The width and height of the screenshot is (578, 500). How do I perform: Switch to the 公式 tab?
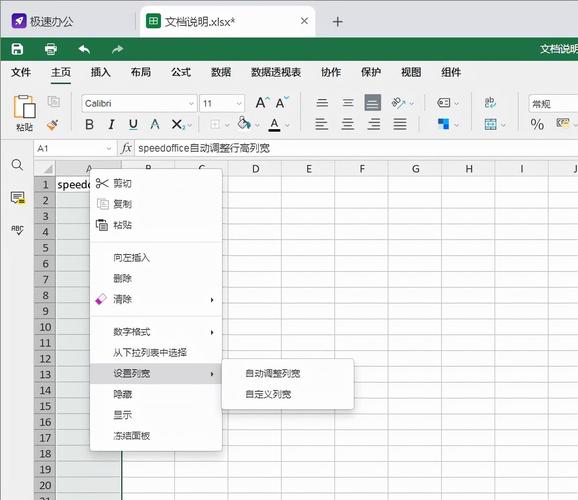click(x=181, y=72)
